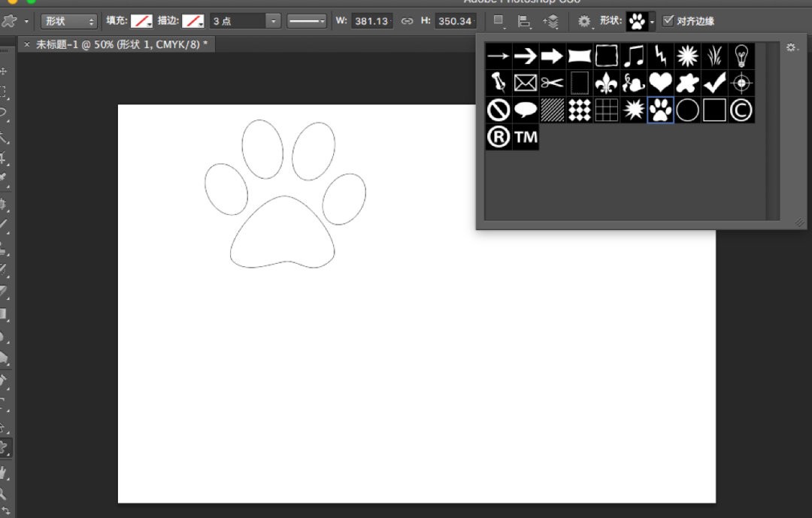
Task: Choose the fleur-de-lis shape
Action: click(x=607, y=83)
